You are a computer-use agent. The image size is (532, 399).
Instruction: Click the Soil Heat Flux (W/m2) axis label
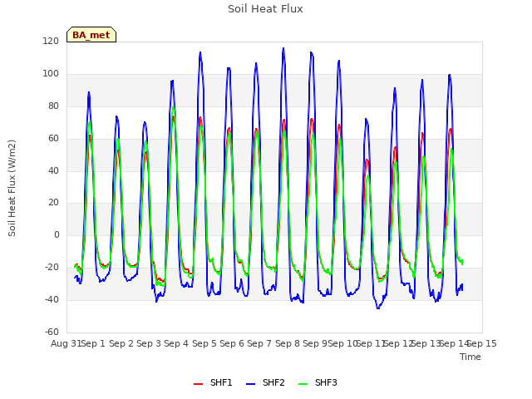(x=12, y=188)
